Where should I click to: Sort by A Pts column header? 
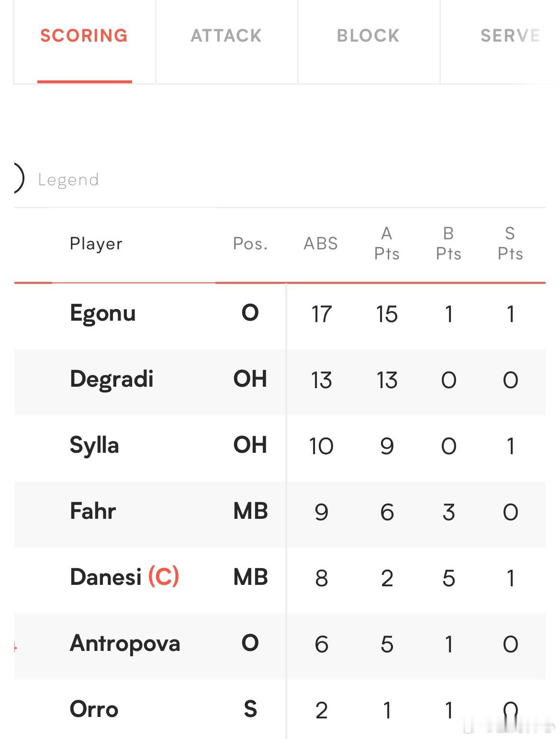[387, 244]
